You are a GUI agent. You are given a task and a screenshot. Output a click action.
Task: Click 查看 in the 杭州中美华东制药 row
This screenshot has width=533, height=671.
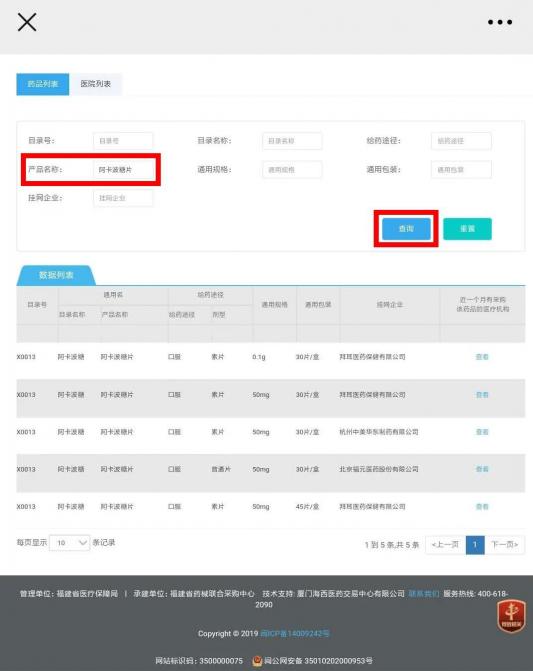[482, 432]
